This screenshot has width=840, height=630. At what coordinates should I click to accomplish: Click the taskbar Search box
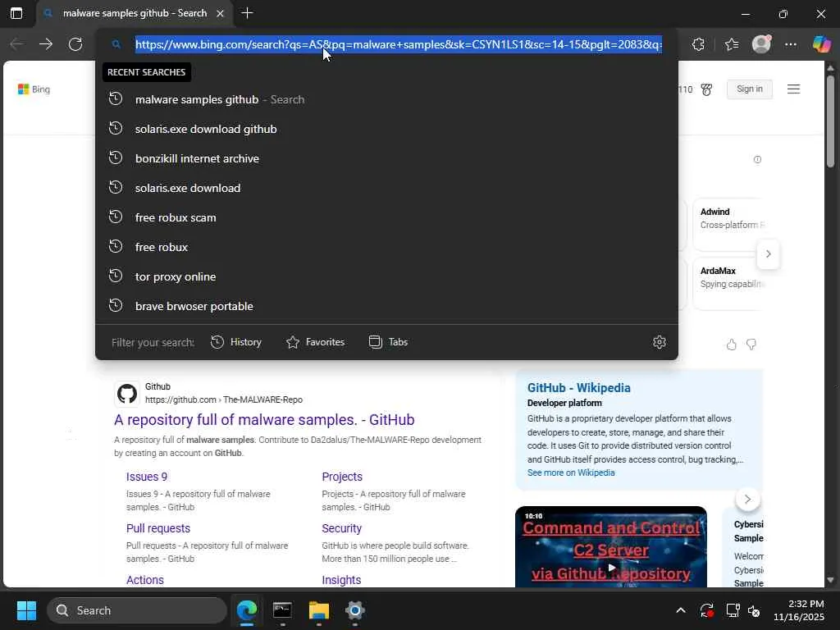[137, 610]
